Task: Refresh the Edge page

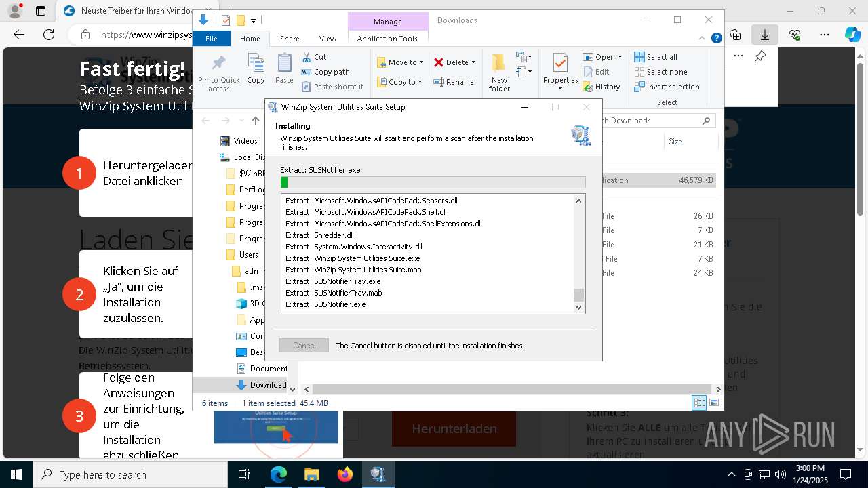Action: pyautogui.click(x=49, y=35)
